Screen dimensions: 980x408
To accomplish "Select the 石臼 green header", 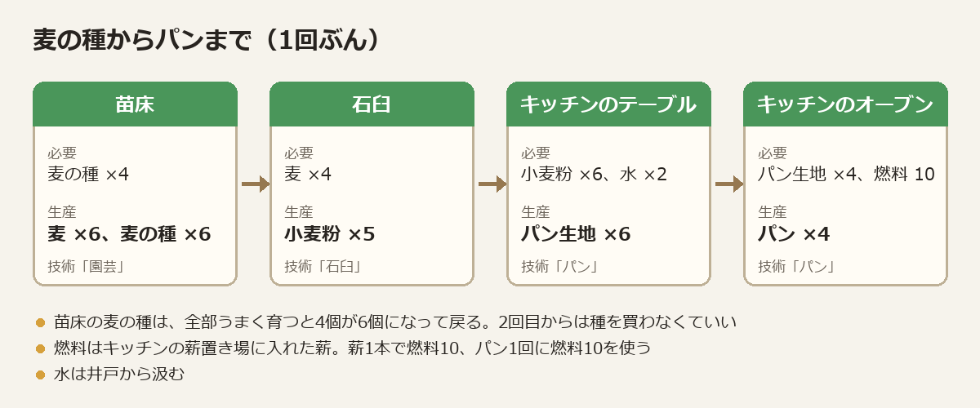I will pos(372,104).
